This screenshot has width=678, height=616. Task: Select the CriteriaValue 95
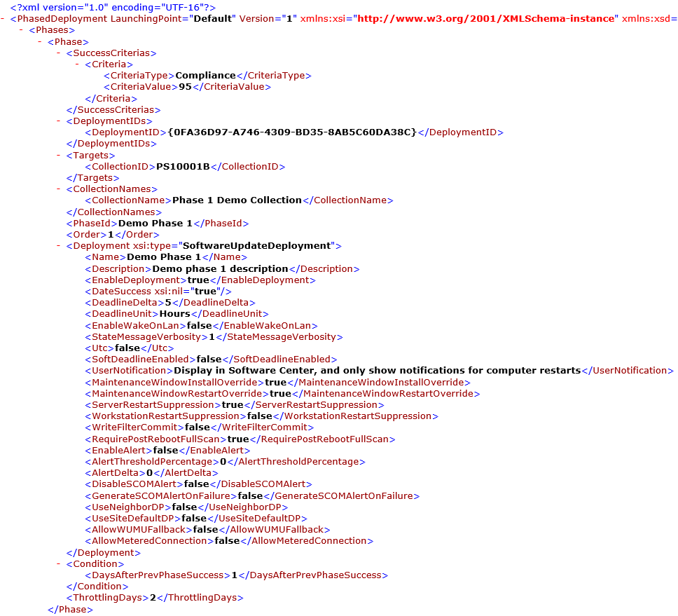(185, 86)
